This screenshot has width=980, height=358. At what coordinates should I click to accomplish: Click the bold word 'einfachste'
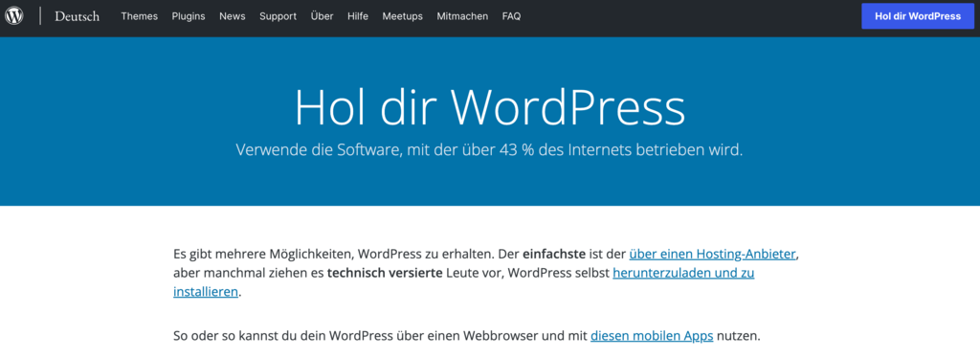[554, 255]
